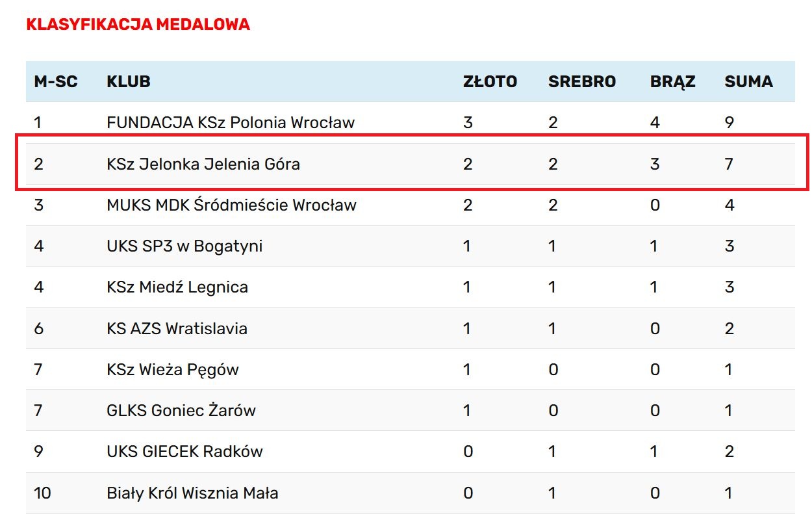This screenshot has width=812, height=522.
Task: Click GLKS Goniec Żarów club name
Action: (x=181, y=411)
